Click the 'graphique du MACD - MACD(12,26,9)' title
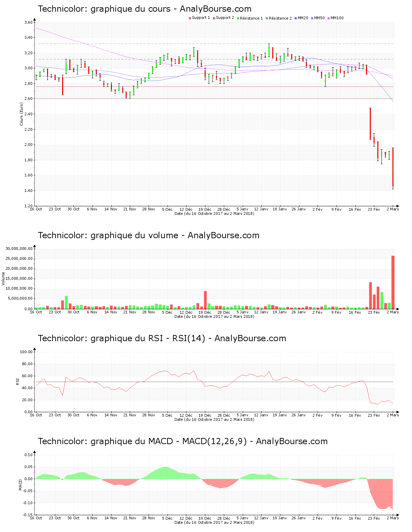 click(183, 441)
